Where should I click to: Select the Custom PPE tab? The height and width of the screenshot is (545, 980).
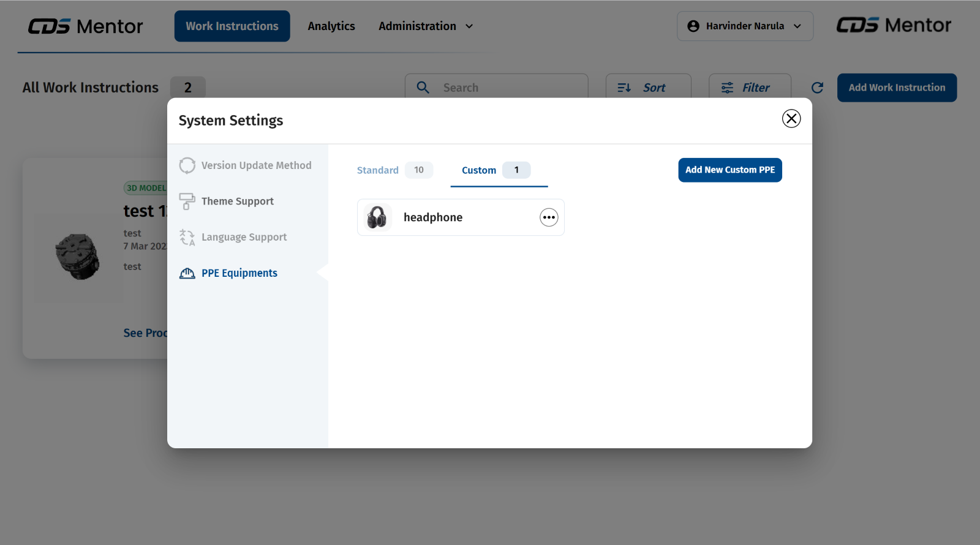pos(479,170)
